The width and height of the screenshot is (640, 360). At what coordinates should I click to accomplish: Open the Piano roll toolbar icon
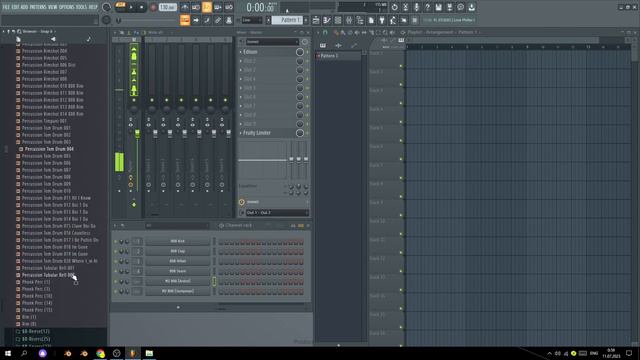(x=327, y=20)
